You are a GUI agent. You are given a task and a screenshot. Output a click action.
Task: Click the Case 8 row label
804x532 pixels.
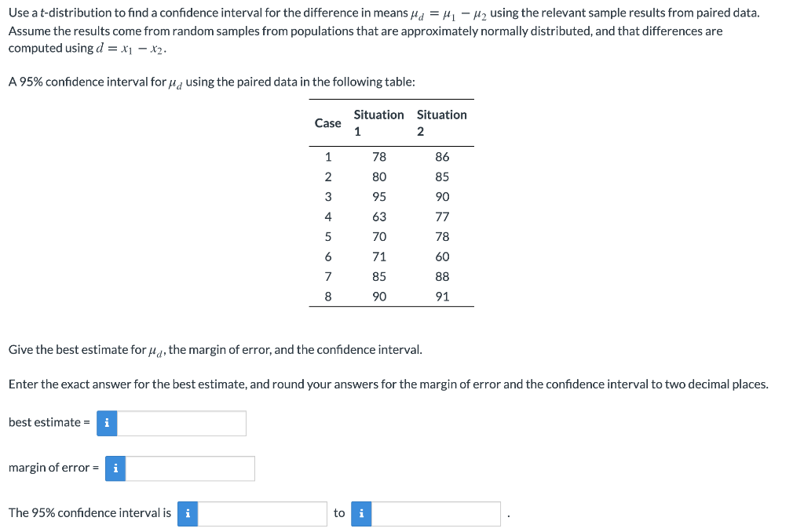tap(327, 296)
